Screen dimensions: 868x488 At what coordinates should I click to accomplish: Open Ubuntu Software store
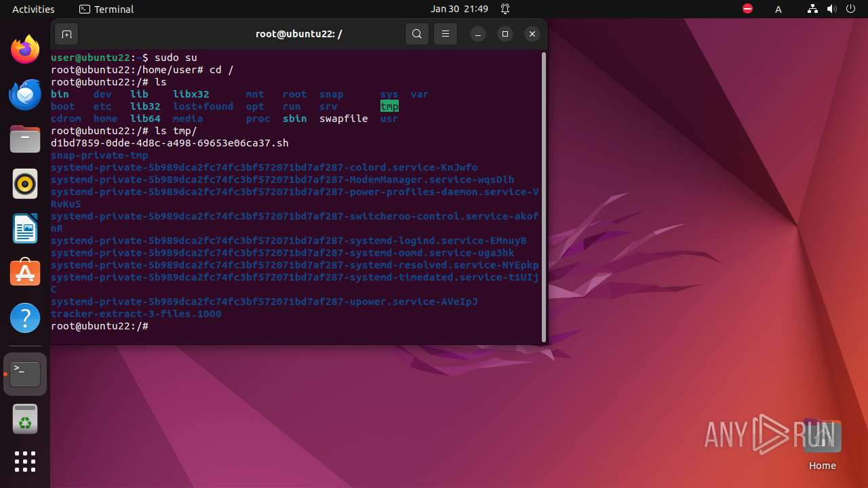coord(25,273)
